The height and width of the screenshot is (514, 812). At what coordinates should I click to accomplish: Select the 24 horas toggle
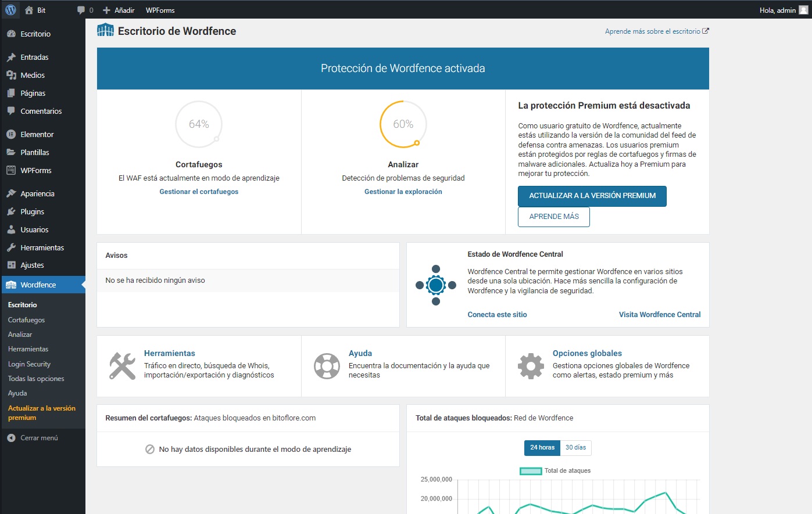(542, 447)
